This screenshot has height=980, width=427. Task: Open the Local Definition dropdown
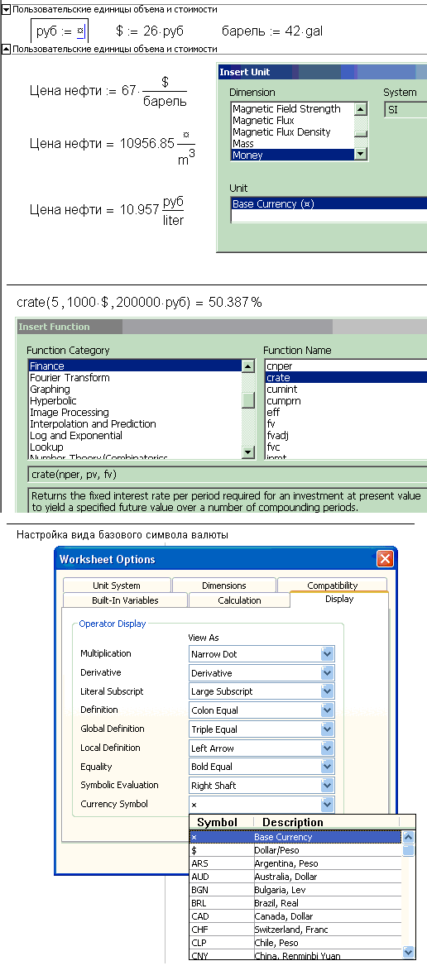pyautogui.click(x=328, y=748)
